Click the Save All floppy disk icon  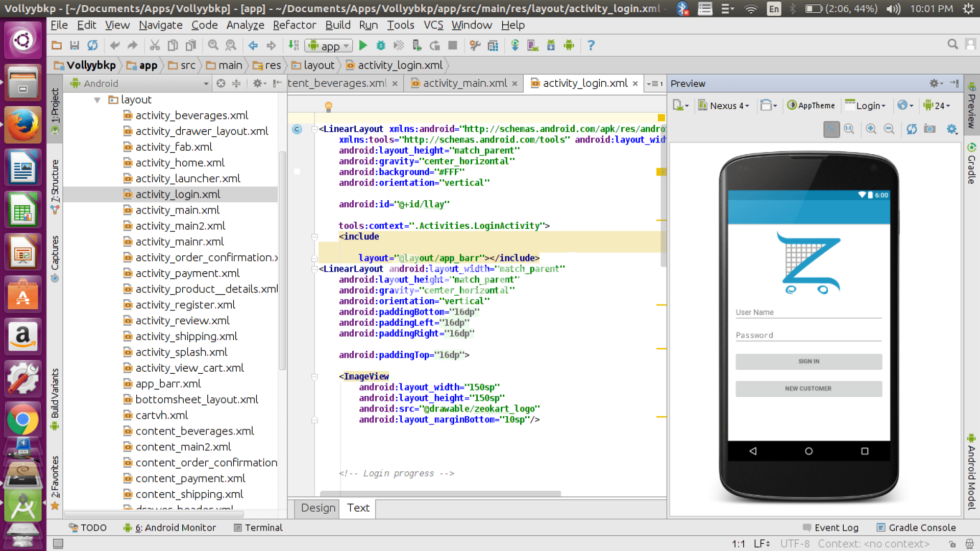(75, 45)
